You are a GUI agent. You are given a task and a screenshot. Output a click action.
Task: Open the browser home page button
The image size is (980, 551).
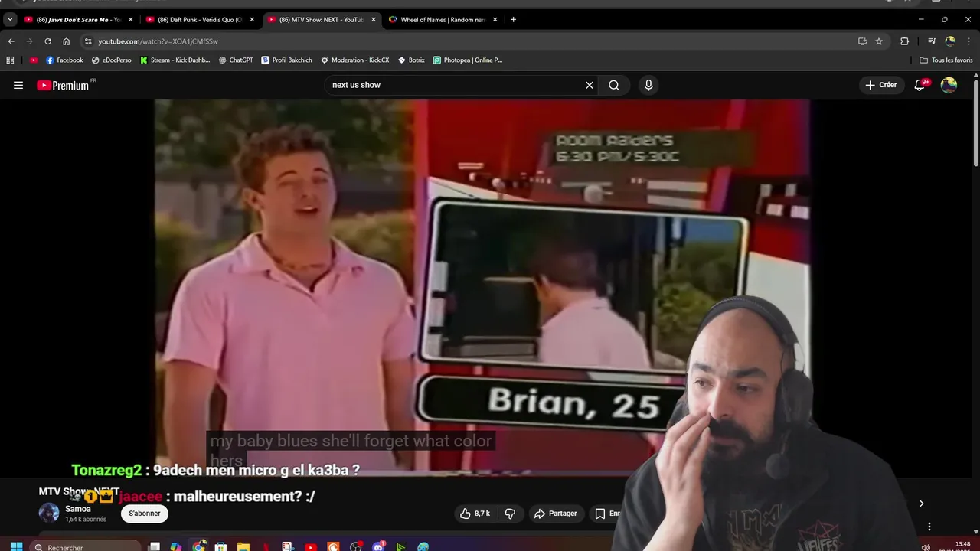(x=66, y=41)
